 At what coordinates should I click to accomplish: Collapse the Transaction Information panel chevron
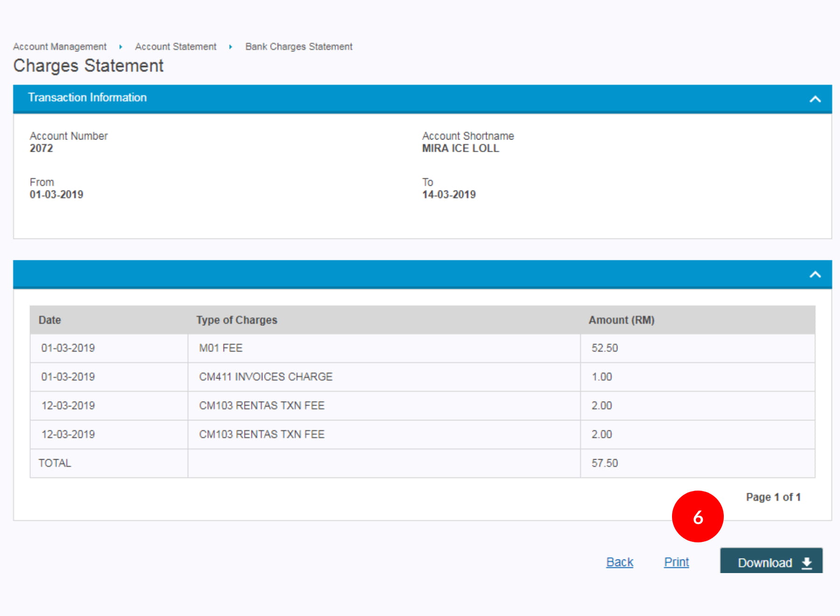(815, 99)
